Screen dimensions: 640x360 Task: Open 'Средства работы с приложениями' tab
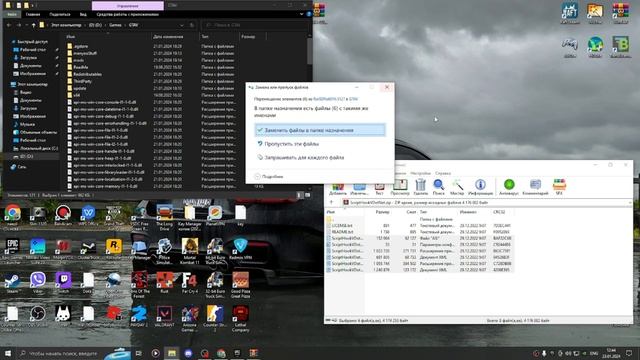click(x=128, y=14)
